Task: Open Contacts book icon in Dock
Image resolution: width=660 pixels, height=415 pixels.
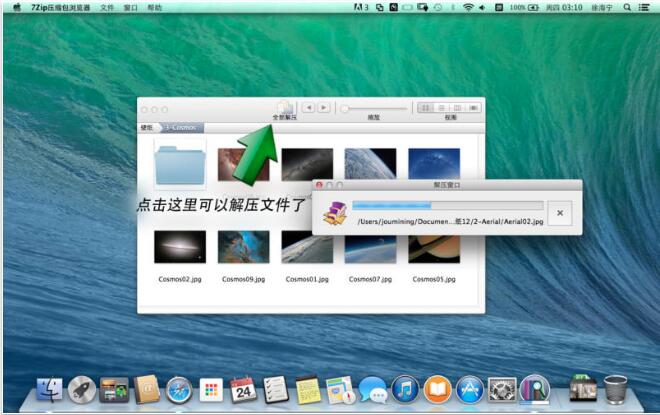Action: [x=146, y=389]
